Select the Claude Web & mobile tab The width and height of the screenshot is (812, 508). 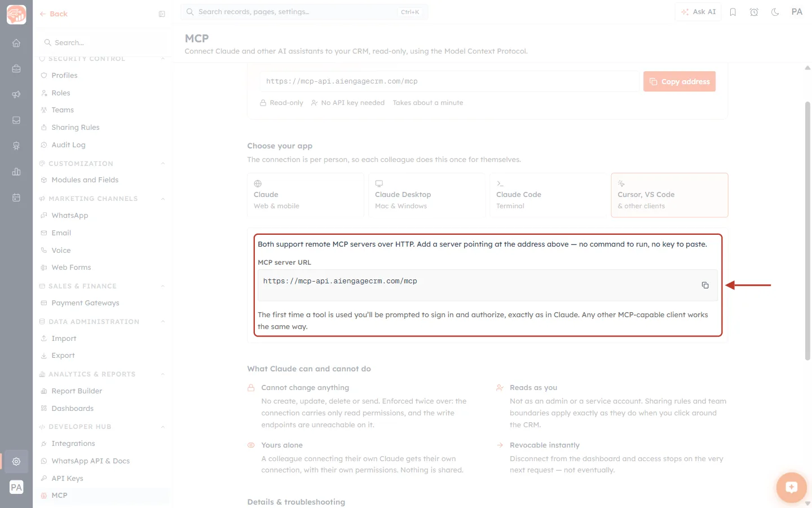pos(306,195)
